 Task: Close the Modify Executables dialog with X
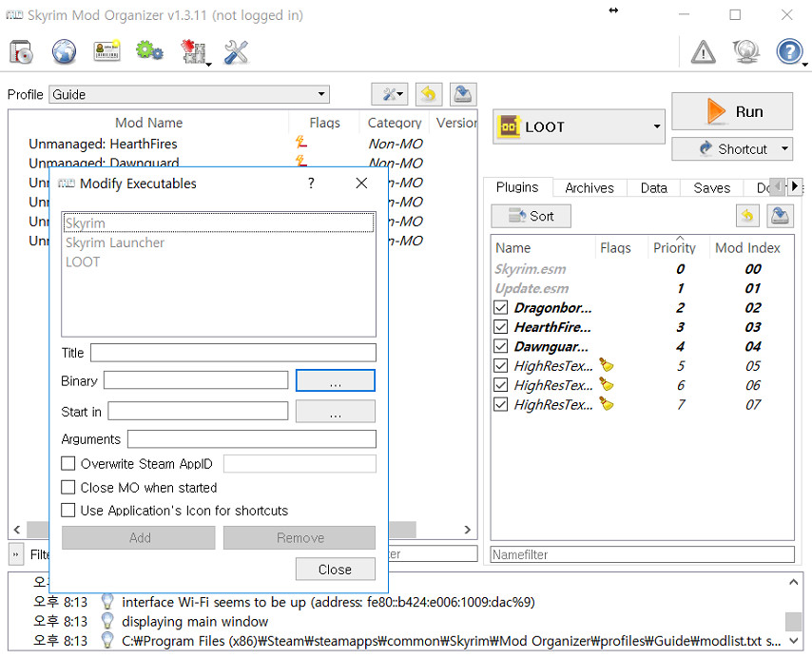tap(361, 183)
